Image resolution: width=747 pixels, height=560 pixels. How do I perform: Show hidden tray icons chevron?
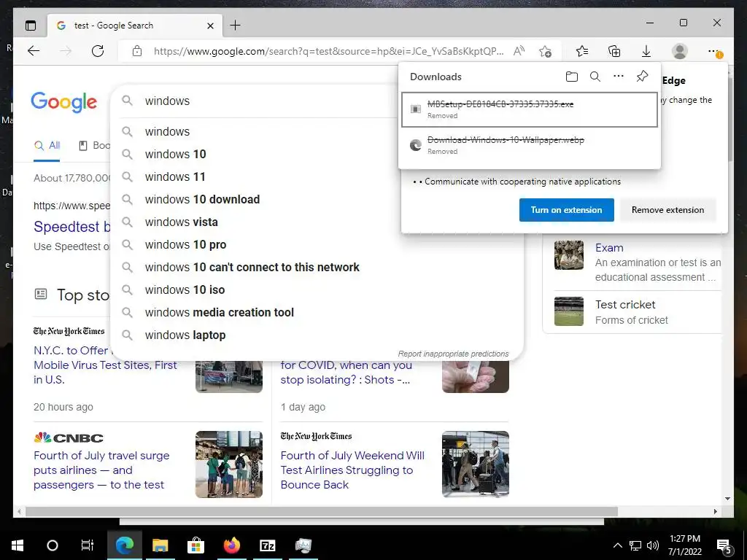617,545
